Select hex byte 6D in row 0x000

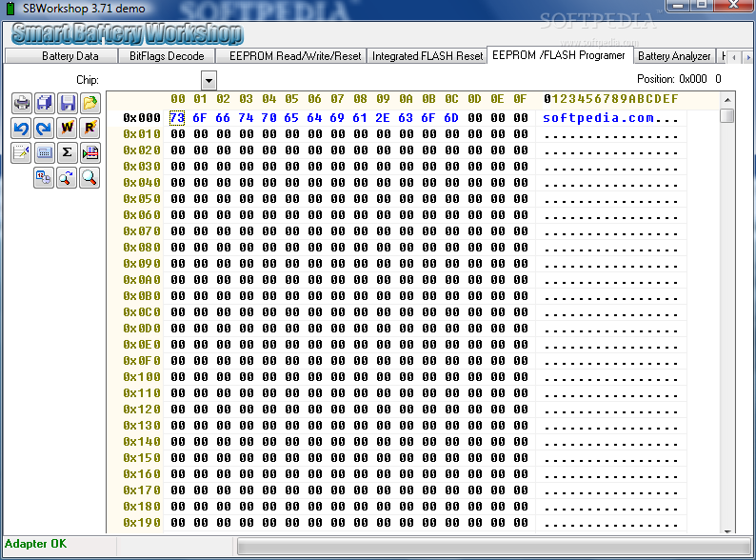(x=451, y=118)
